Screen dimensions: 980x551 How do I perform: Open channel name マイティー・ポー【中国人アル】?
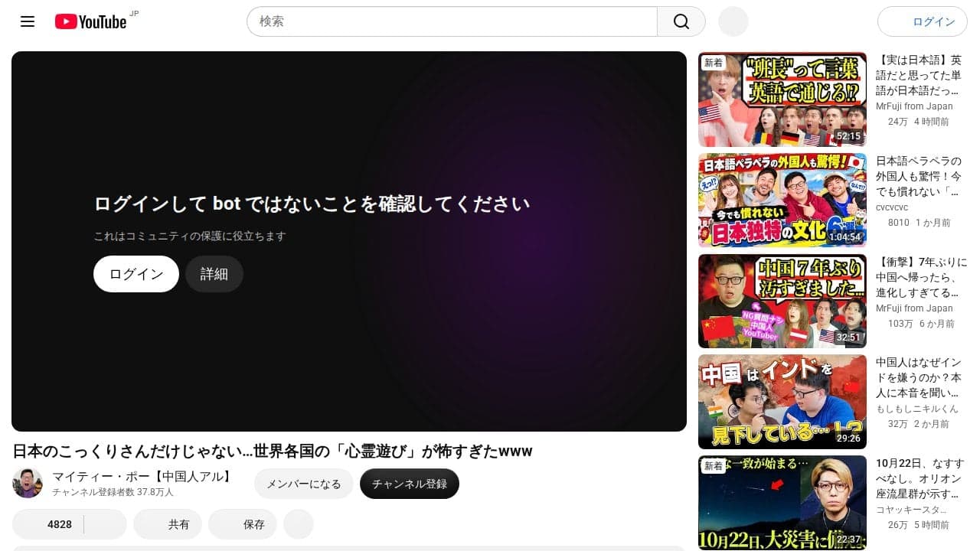point(142,476)
